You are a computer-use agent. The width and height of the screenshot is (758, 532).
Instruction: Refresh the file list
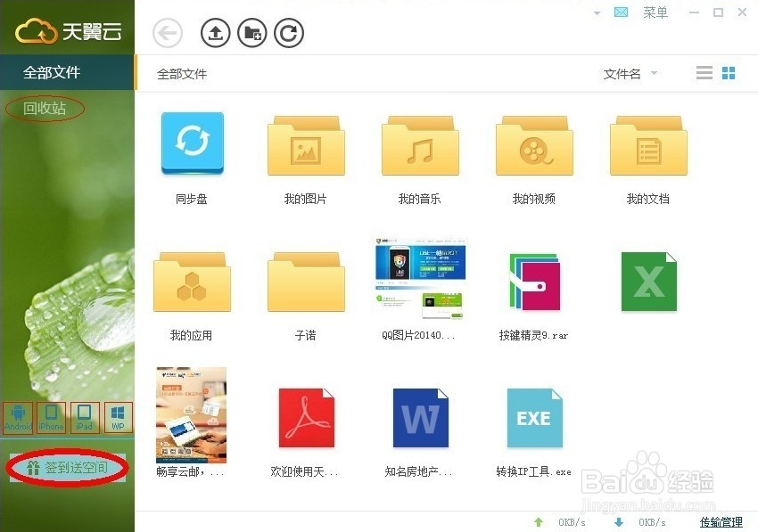pos(289,33)
